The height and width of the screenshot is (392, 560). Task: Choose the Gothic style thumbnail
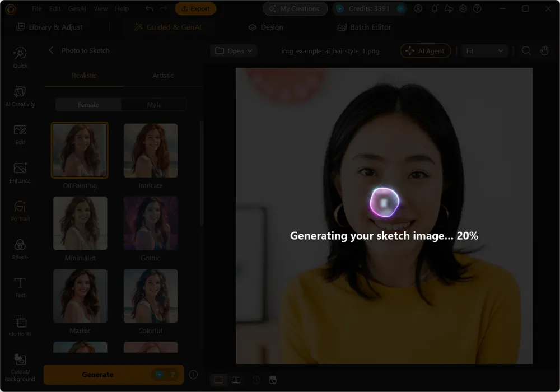(150, 223)
